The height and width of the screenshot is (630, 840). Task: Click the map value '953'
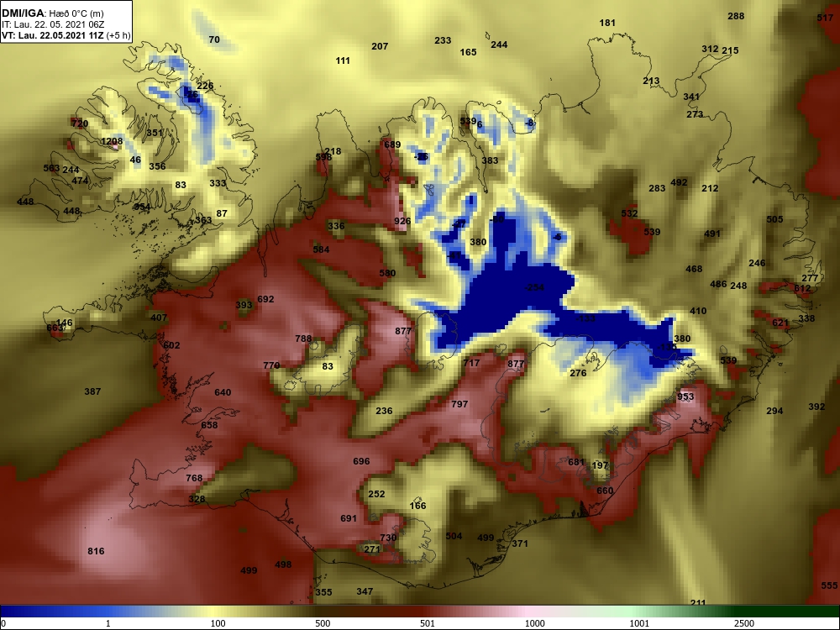(x=685, y=396)
